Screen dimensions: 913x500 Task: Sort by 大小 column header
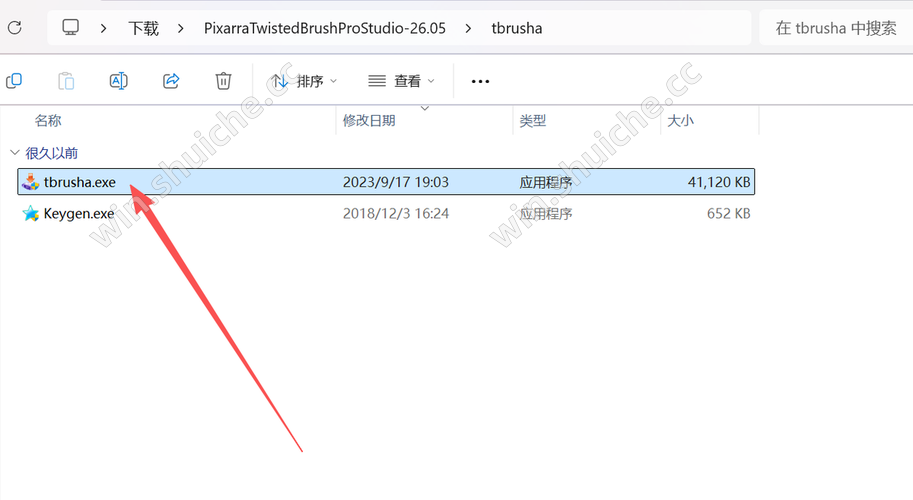[x=680, y=120]
